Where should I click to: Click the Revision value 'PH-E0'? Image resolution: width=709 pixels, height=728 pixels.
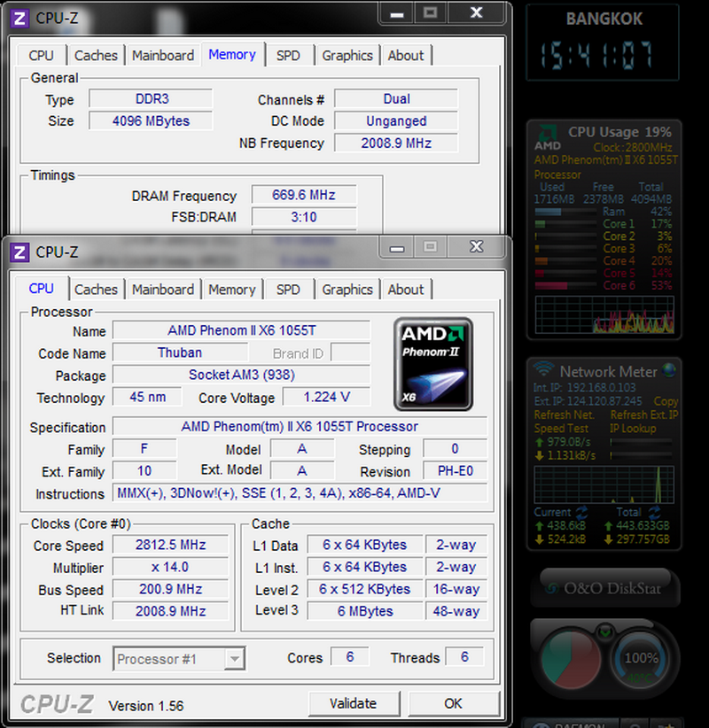tap(456, 471)
